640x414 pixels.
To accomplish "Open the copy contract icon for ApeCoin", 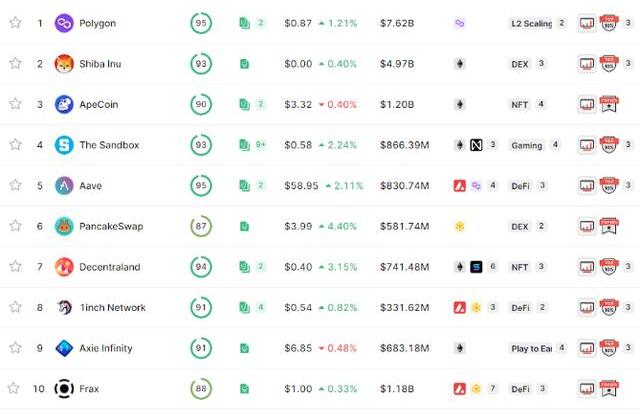I will click(244, 105).
